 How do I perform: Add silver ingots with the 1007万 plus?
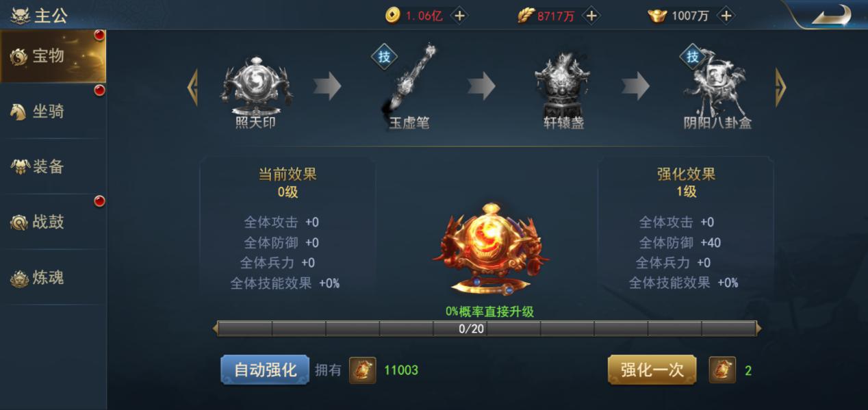point(726,16)
